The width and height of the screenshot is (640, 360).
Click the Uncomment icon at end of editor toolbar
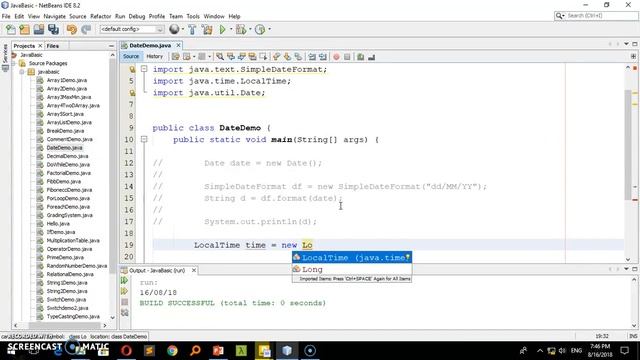tap(371, 57)
